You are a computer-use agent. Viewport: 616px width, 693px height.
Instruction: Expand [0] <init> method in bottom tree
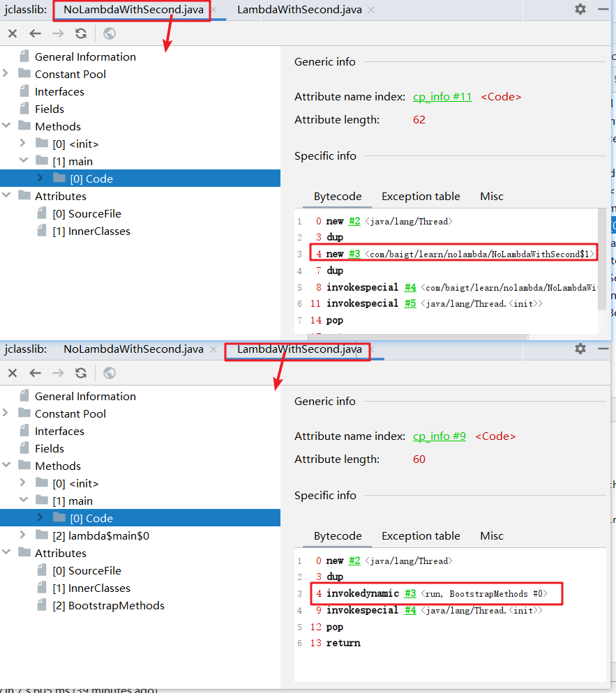pos(22,482)
